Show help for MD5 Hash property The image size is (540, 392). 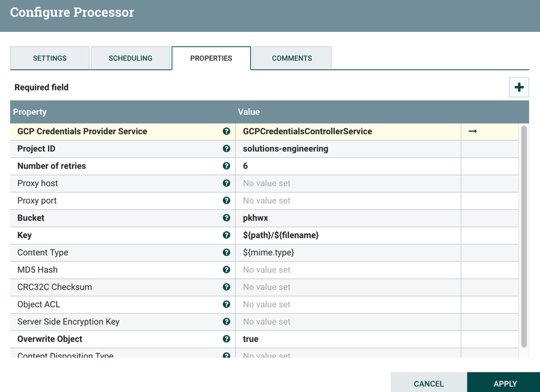[226, 270]
